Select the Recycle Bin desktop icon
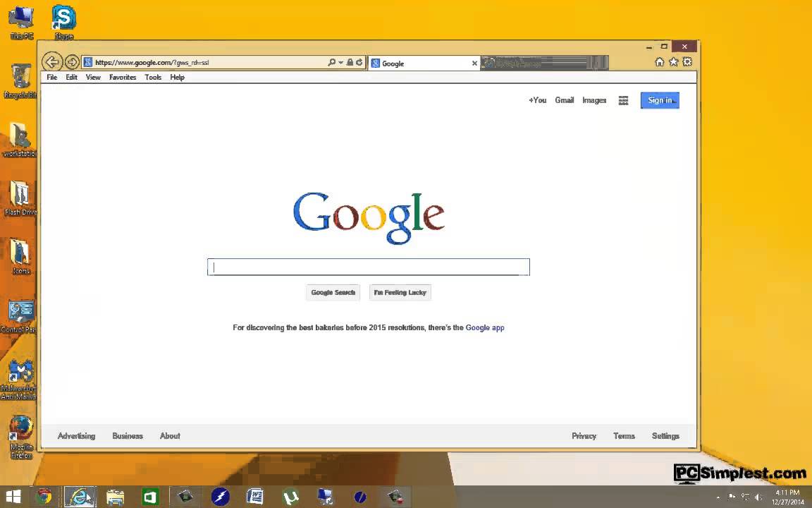Image resolution: width=812 pixels, height=508 pixels. 20,81
